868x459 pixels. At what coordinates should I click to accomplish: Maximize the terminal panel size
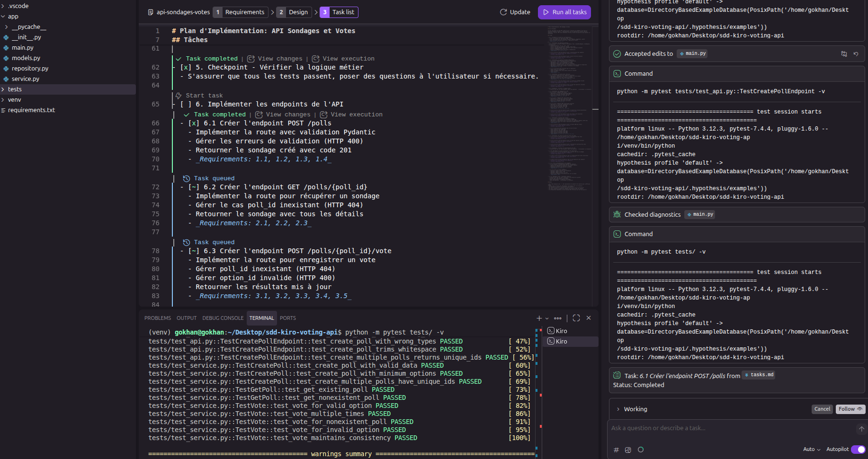pyautogui.click(x=576, y=318)
